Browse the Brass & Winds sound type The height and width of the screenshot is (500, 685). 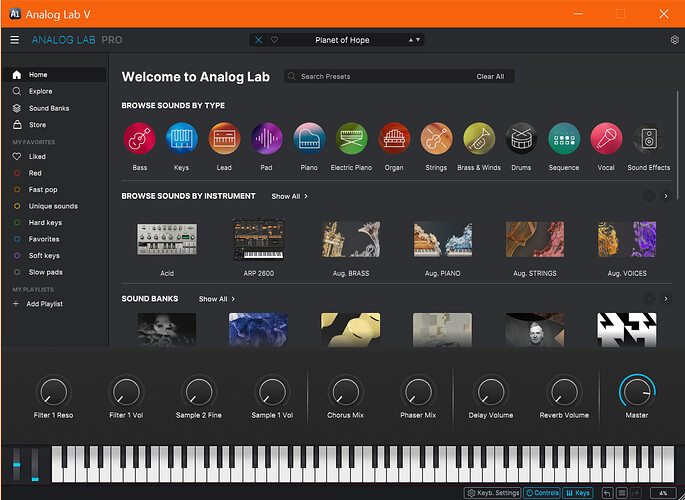click(x=479, y=139)
